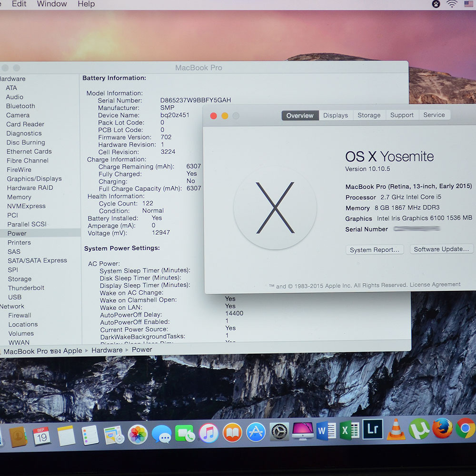Select Disc Burning in the sidebar
476x476 pixels.
click(26, 142)
